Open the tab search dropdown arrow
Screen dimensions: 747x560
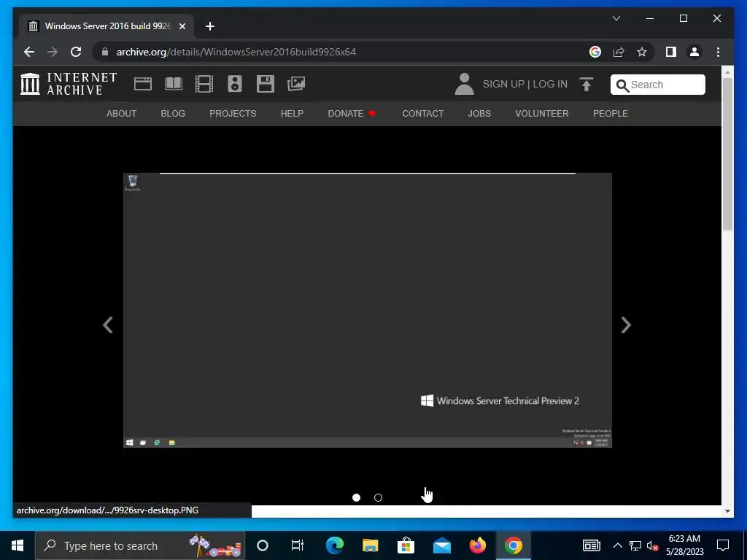pos(616,18)
